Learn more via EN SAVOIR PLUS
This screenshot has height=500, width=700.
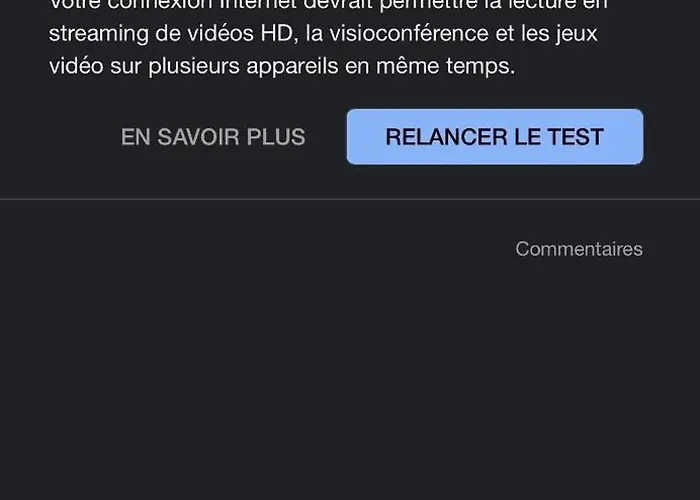(213, 137)
